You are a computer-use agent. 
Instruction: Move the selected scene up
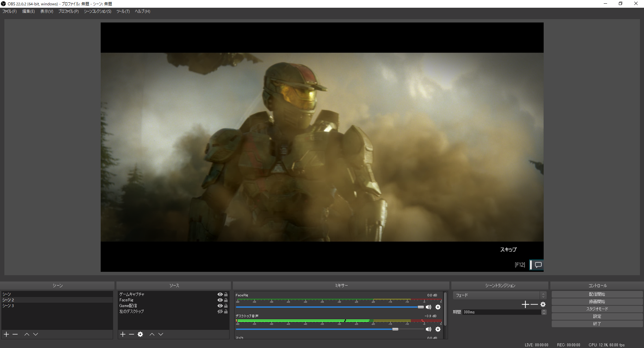pos(27,334)
